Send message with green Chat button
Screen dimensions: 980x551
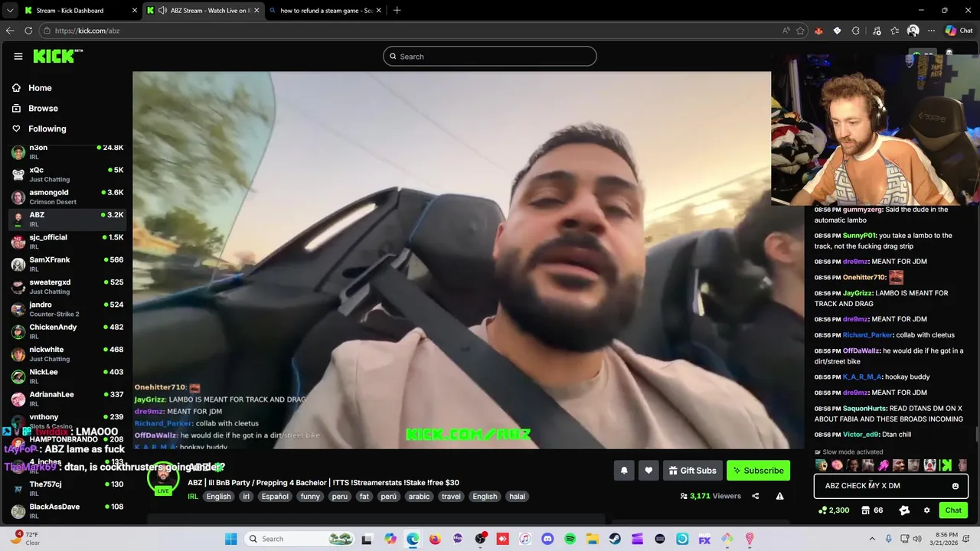pos(953,510)
